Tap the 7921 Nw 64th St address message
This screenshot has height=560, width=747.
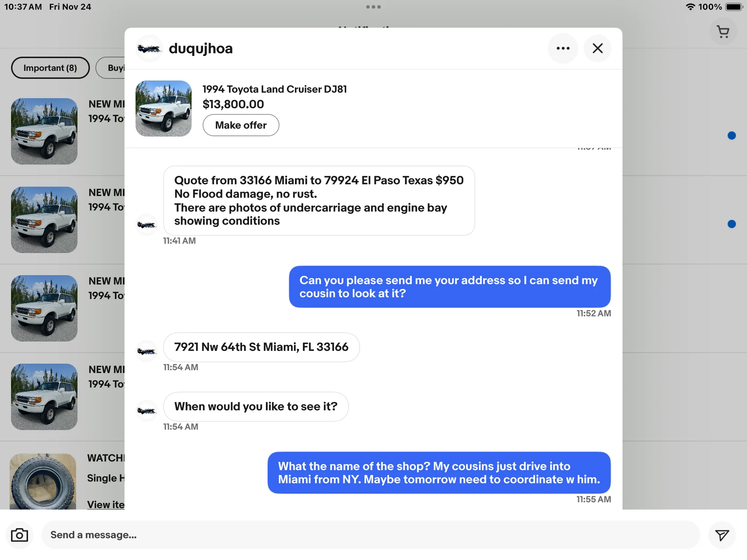coord(261,347)
